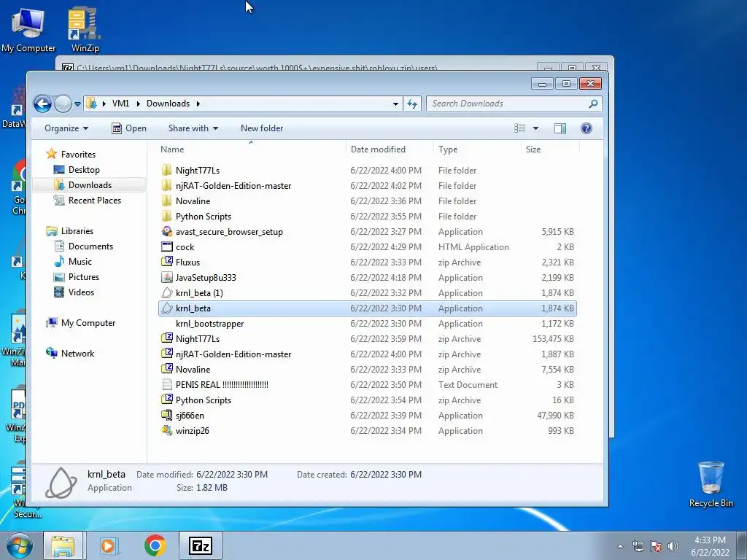Open the Share with menu
This screenshot has height=560, width=747.
click(193, 128)
